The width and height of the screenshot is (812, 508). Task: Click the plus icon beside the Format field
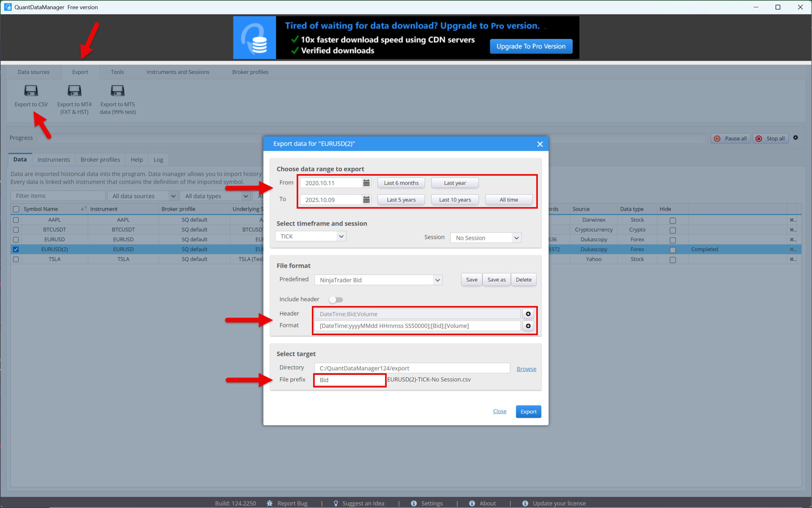tap(528, 326)
